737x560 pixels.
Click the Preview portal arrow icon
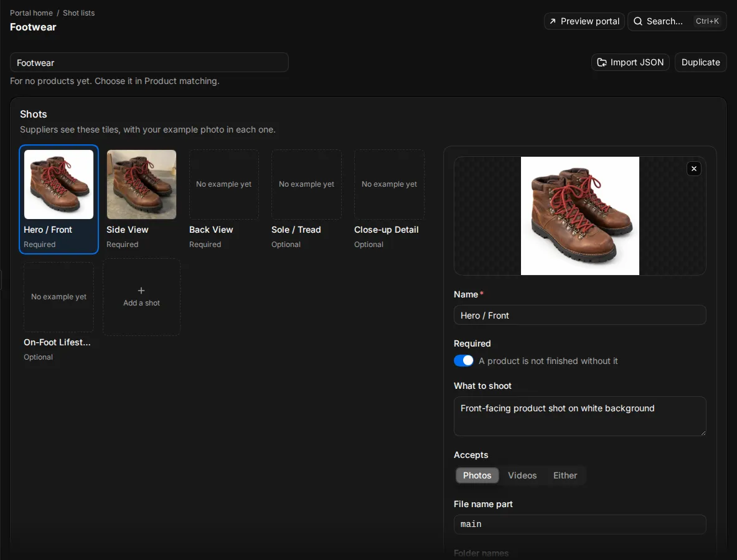tap(552, 21)
